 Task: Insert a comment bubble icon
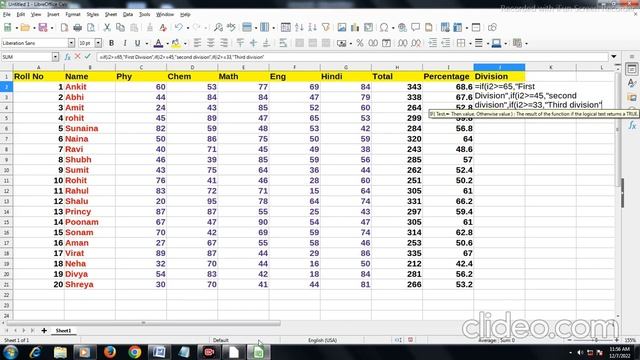(x=416, y=28)
